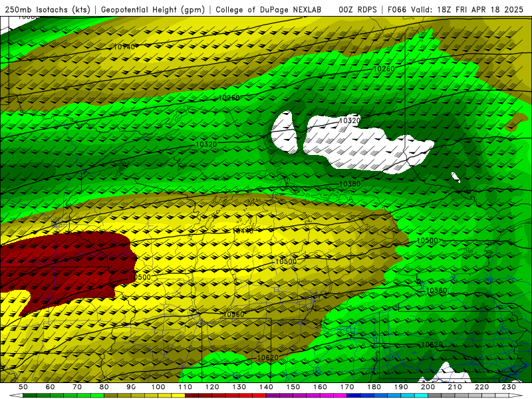532x399 pixels.
Task: Click the '140' legend value
Action: (266, 387)
